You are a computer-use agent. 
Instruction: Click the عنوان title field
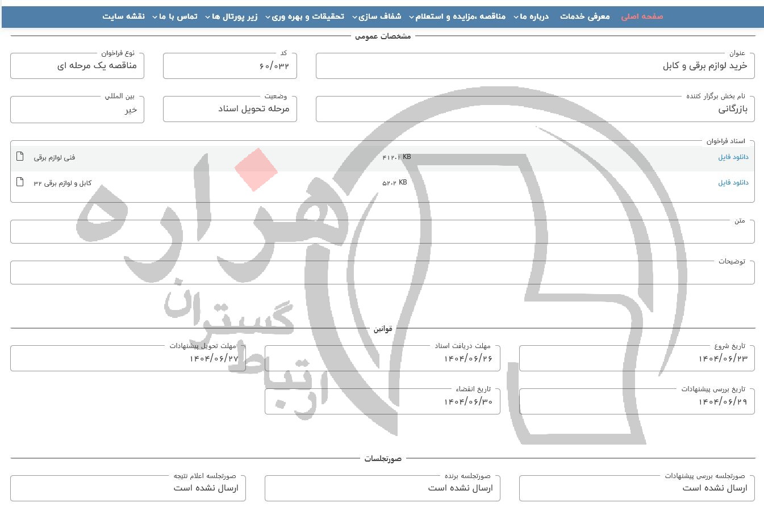click(535, 66)
